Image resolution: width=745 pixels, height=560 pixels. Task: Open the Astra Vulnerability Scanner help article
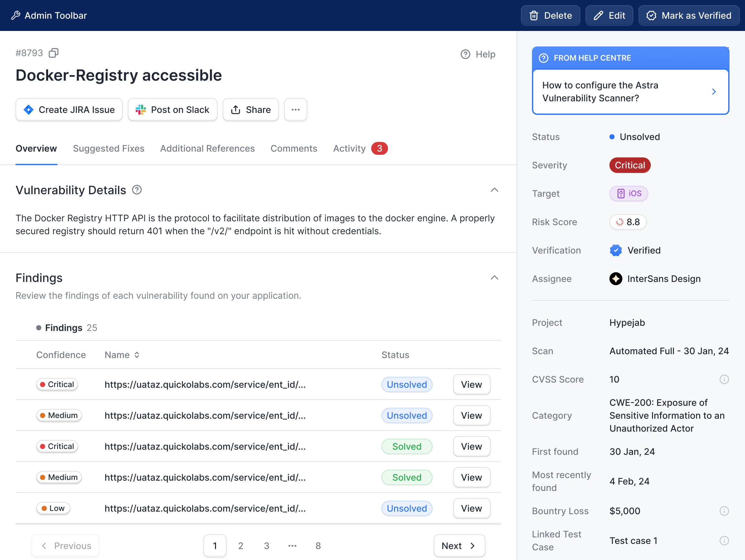click(630, 92)
